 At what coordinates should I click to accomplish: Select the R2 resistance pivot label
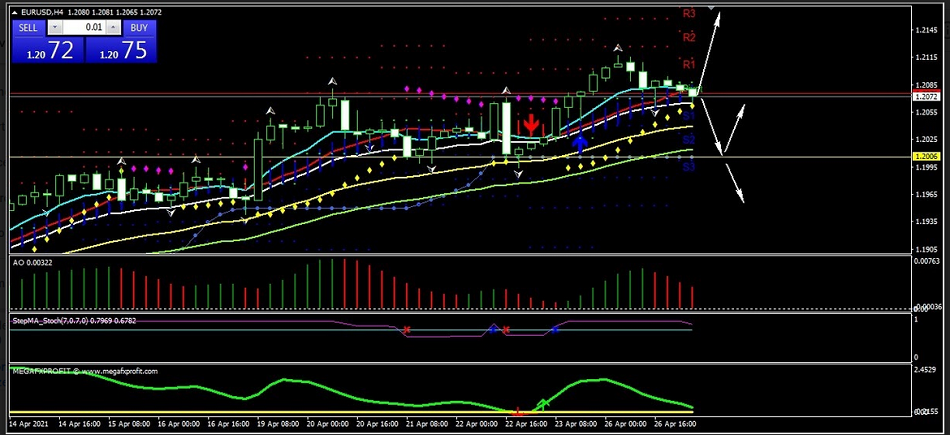pos(688,37)
